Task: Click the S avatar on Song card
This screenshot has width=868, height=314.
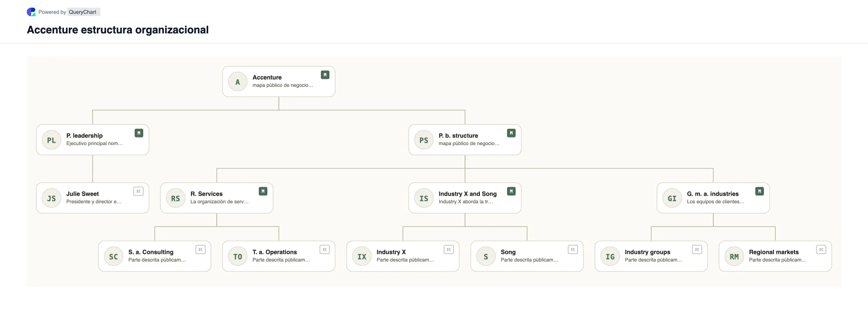Action: 486,256
